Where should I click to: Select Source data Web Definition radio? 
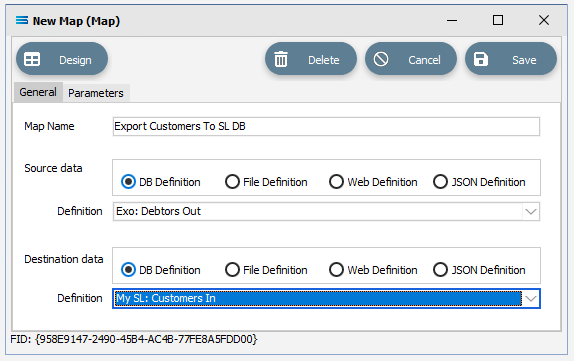click(336, 182)
